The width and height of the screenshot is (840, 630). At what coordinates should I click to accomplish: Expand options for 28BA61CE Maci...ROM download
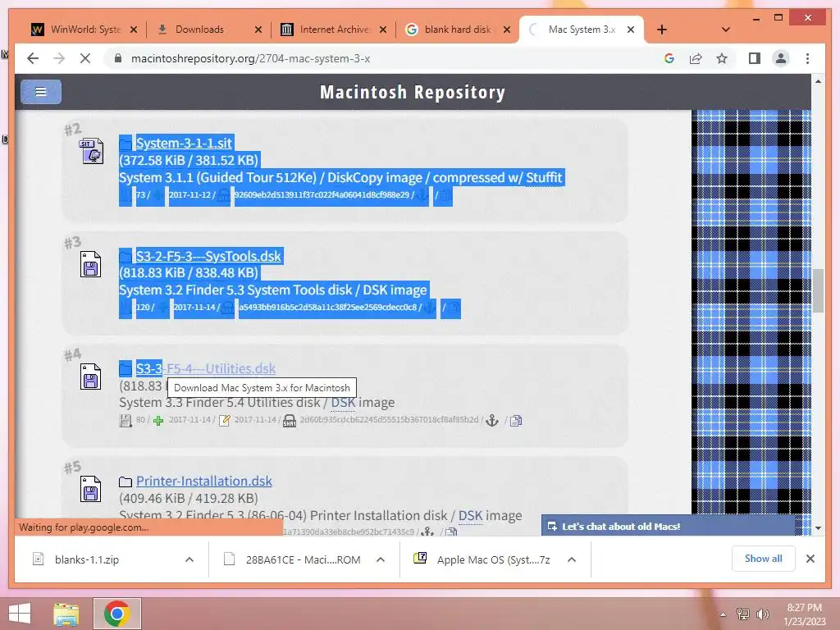tap(381, 559)
